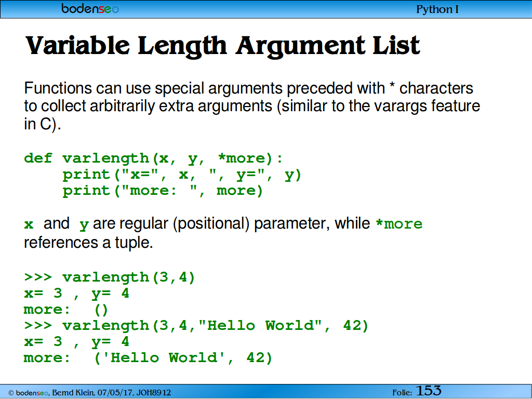Click the slide number '153'
532x399 pixels.
click(429, 391)
